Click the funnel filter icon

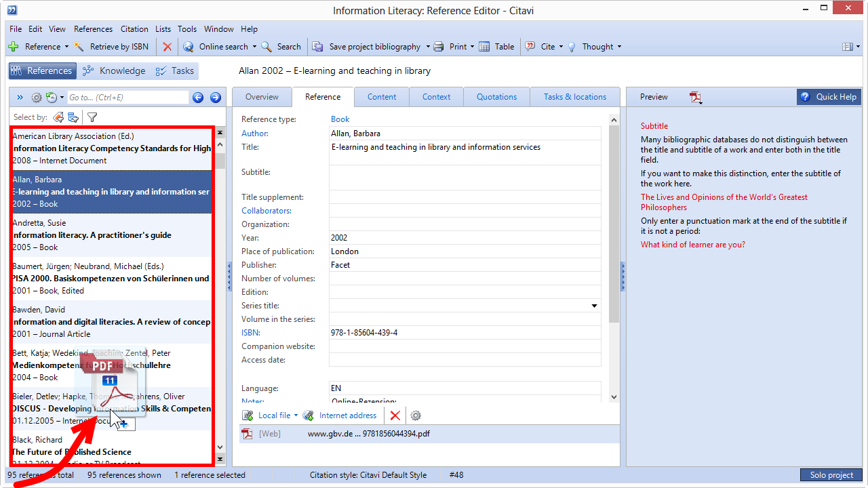coord(92,117)
